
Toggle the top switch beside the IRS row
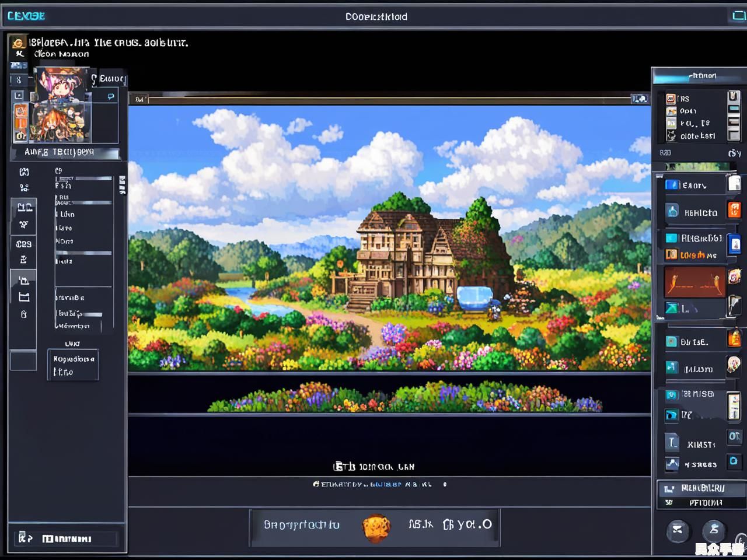734,96
